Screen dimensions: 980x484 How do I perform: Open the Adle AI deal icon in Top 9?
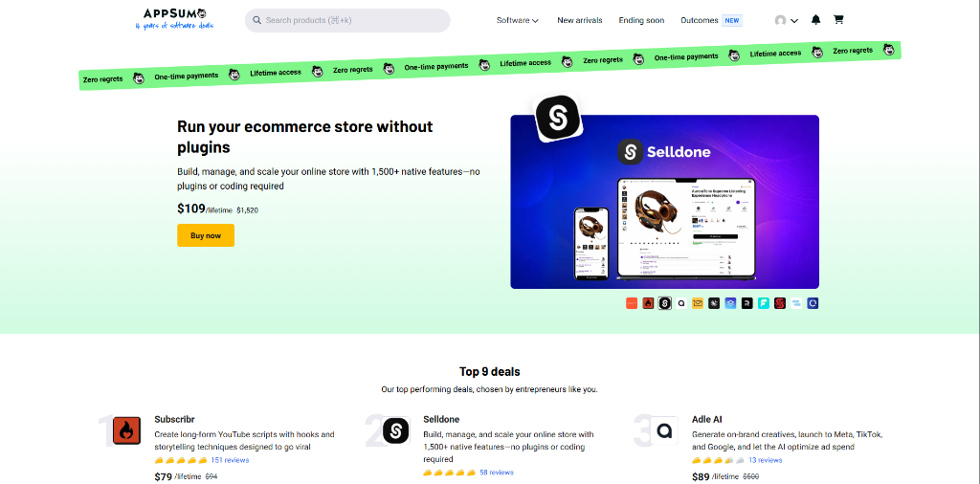click(664, 431)
